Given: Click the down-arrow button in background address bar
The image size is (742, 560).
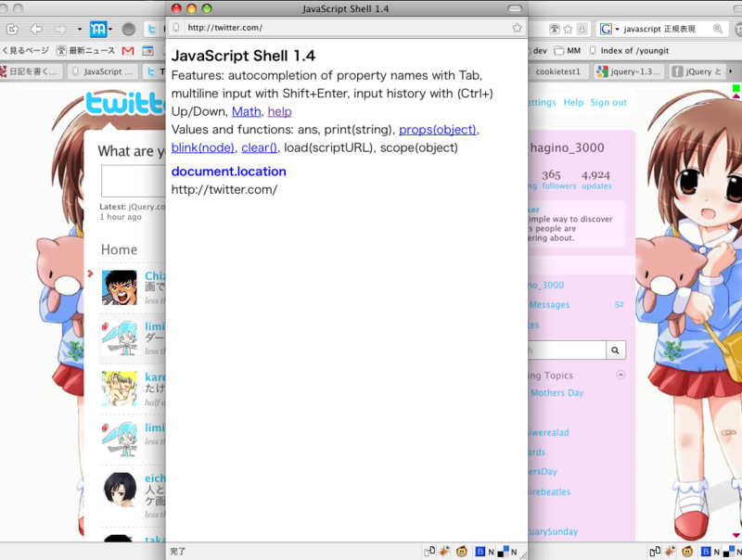Looking at the screenshot, I should [x=582, y=30].
